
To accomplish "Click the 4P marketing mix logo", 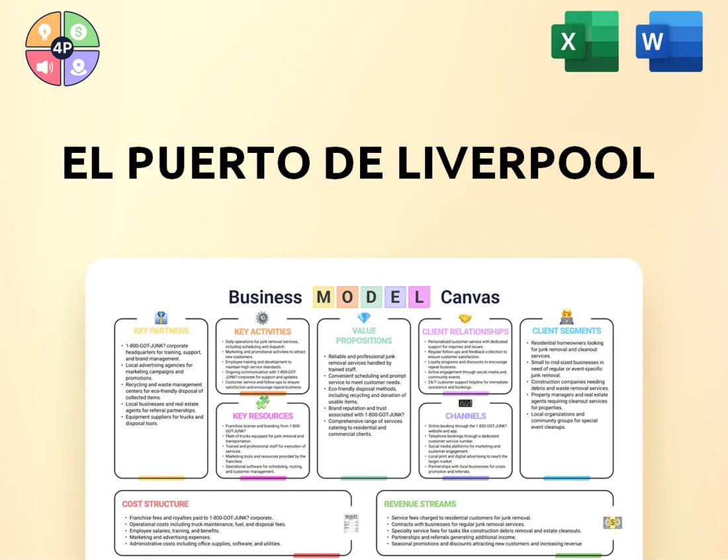I will [x=62, y=48].
